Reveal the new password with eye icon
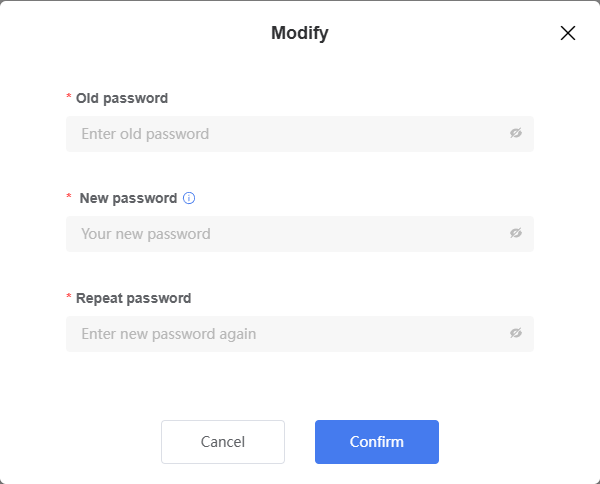 [x=516, y=233]
